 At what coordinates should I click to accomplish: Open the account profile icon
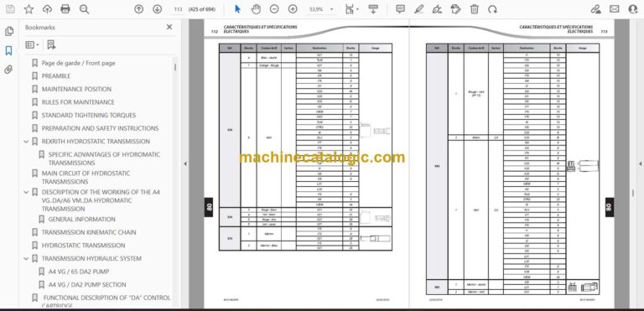coord(633,9)
